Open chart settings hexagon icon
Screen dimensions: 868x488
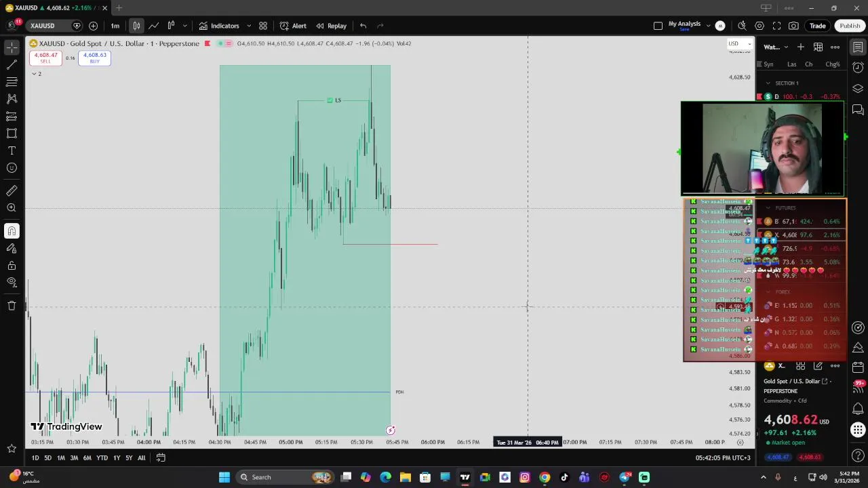[x=759, y=26]
